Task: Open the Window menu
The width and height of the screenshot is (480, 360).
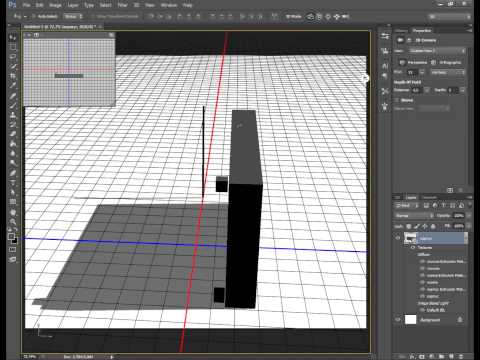Action: (x=169, y=5)
